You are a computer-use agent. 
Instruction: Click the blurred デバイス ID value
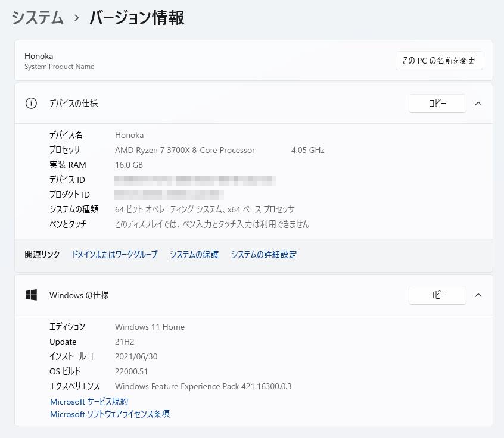coord(195,180)
